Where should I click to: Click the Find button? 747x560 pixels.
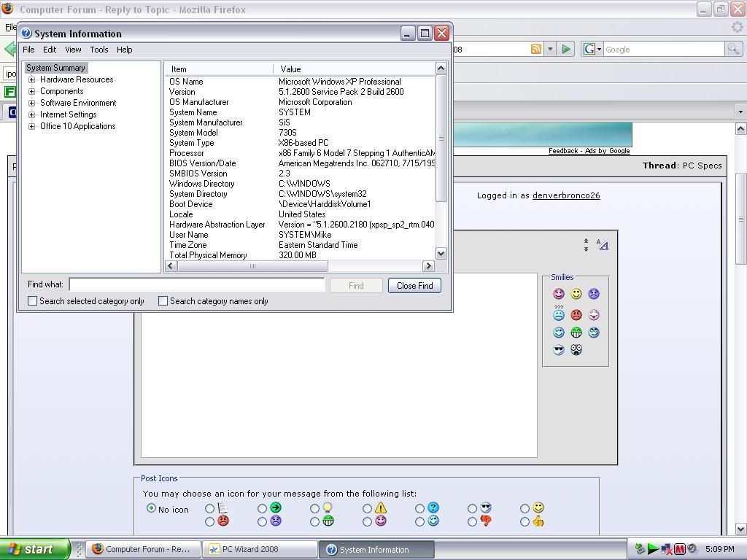(x=356, y=286)
